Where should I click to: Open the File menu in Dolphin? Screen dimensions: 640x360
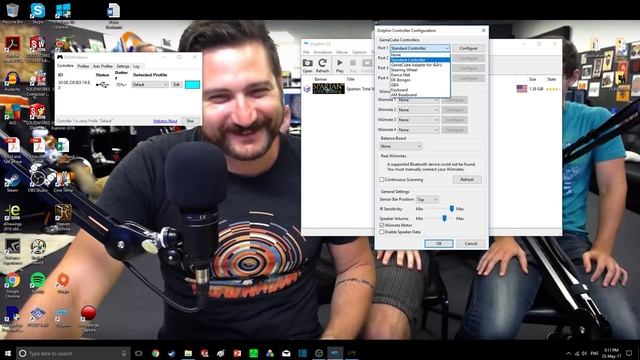point(306,52)
